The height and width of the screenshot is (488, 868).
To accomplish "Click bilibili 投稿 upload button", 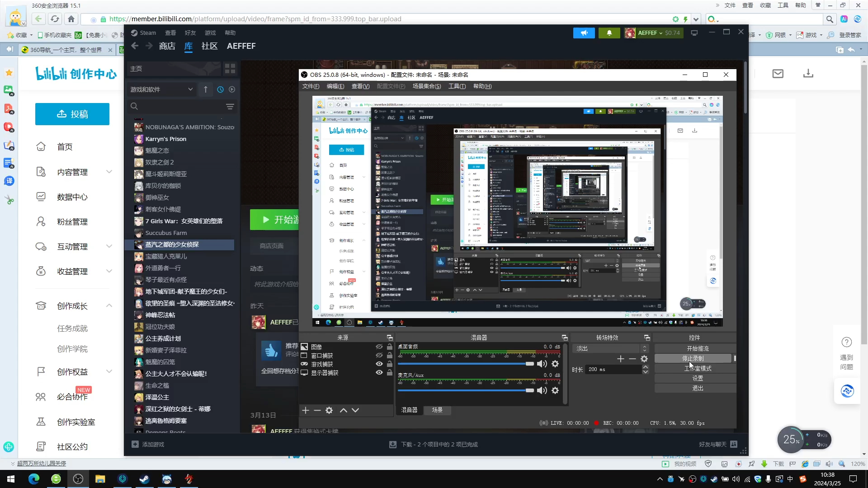I will (x=72, y=114).
